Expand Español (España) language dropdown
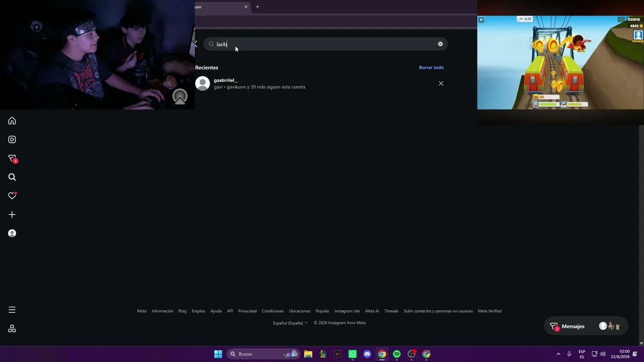 (x=290, y=323)
